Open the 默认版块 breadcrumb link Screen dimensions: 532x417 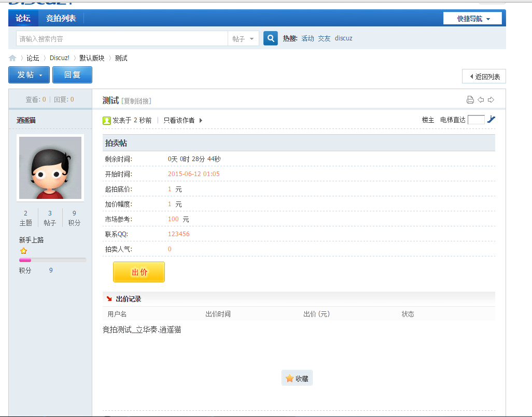coord(92,58)
